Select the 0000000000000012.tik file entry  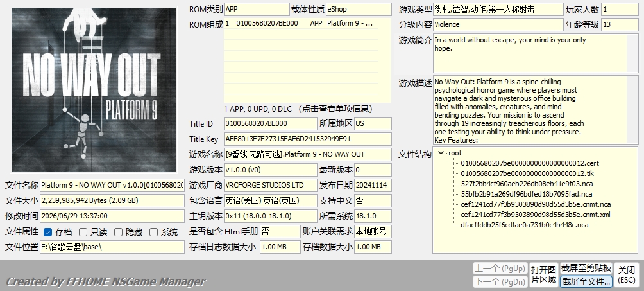(527, 173)
